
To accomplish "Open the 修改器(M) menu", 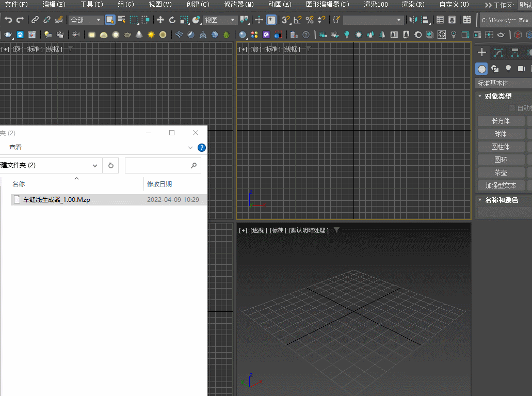I will [x=239, y=5].
